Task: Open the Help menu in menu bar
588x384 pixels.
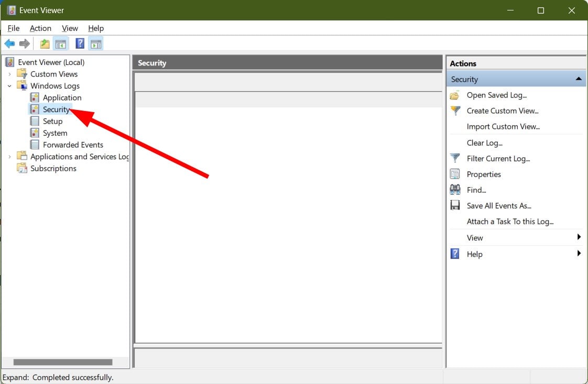Action: point(96,28)
